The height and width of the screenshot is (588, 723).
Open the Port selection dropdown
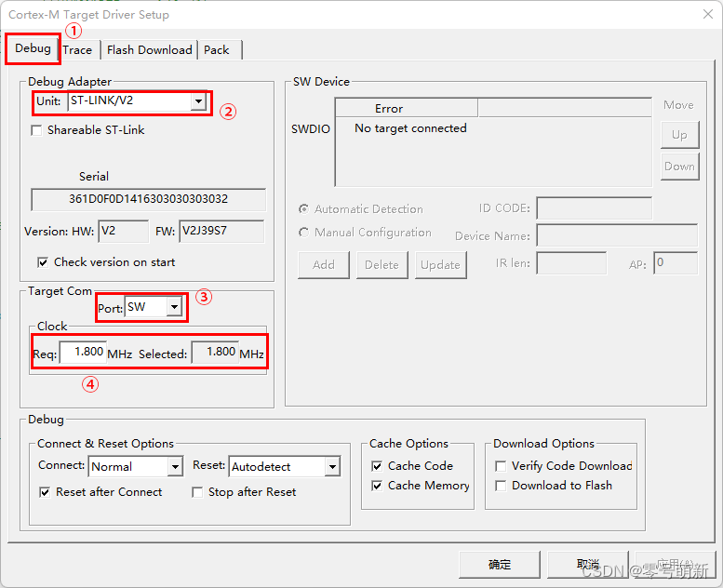pyautogui.click(x=174, y=308)
